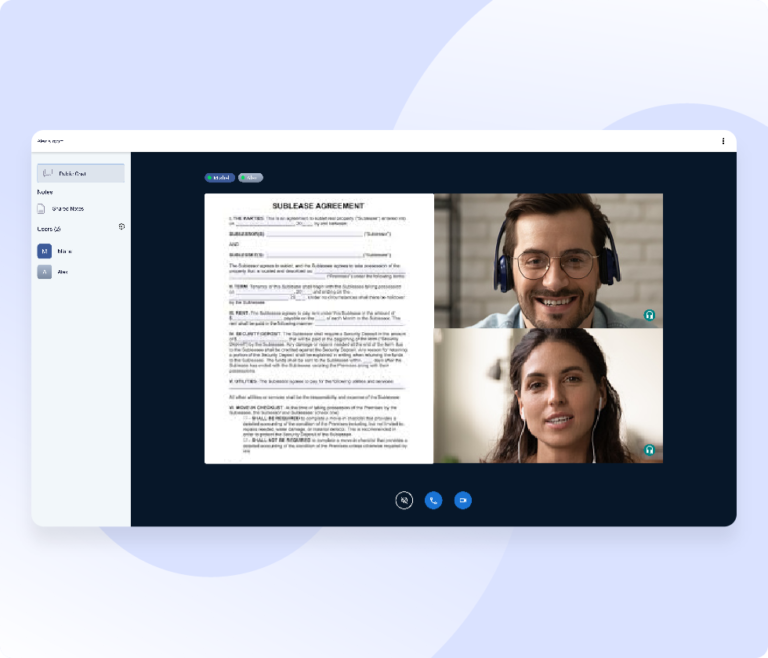Select the man's webcam video tile
Screen dimensions: 768x658
point(549,261)
